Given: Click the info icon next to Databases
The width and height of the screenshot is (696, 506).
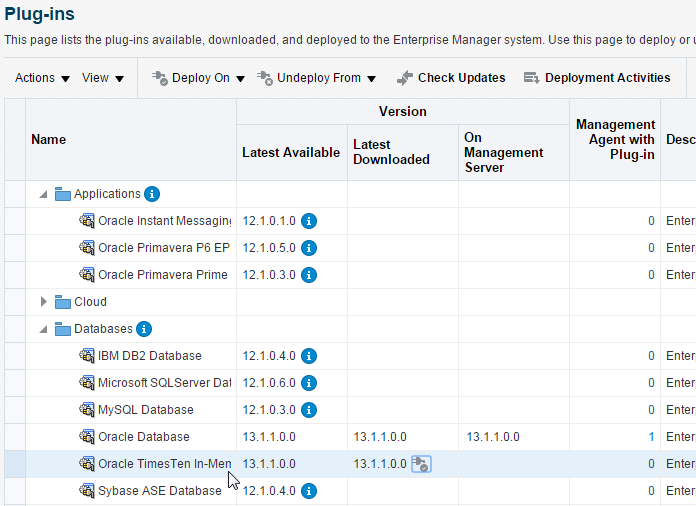Looking at the screenshot, I should tap(144, 329).
